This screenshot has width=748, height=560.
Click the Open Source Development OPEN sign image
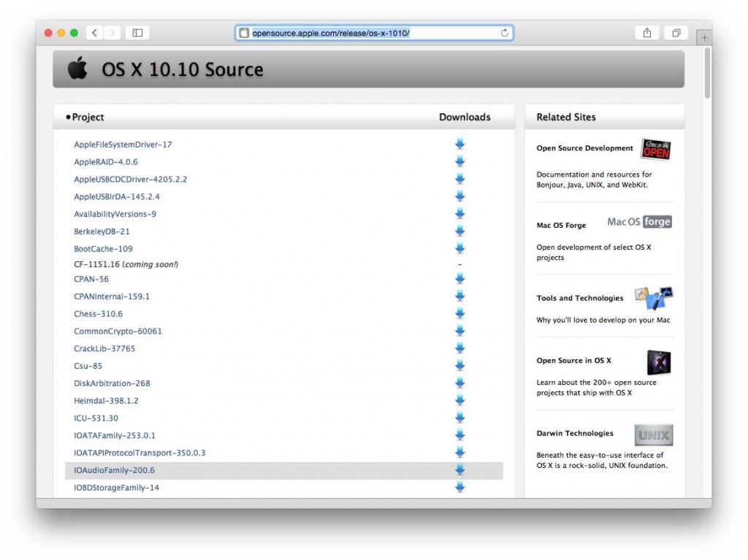coord(656,149)
